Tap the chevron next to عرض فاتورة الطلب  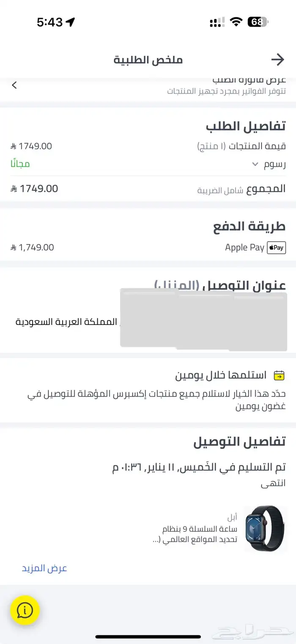(14, 85)
